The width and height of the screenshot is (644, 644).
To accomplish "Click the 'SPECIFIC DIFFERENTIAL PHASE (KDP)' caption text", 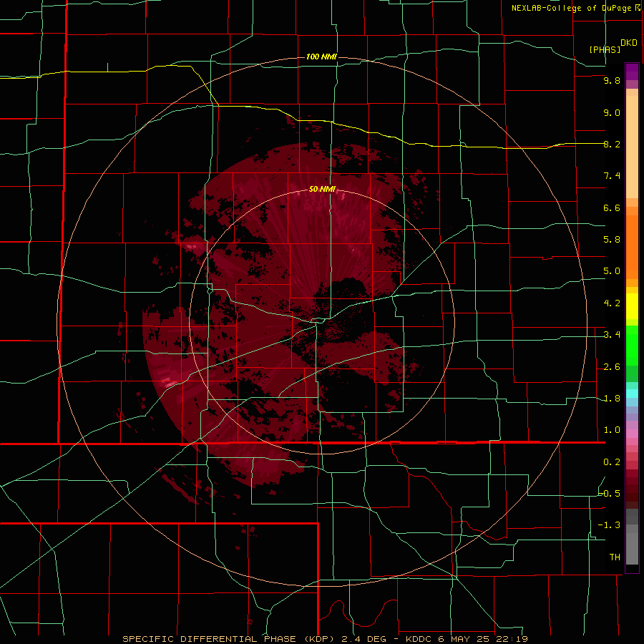I will point(228,639).
